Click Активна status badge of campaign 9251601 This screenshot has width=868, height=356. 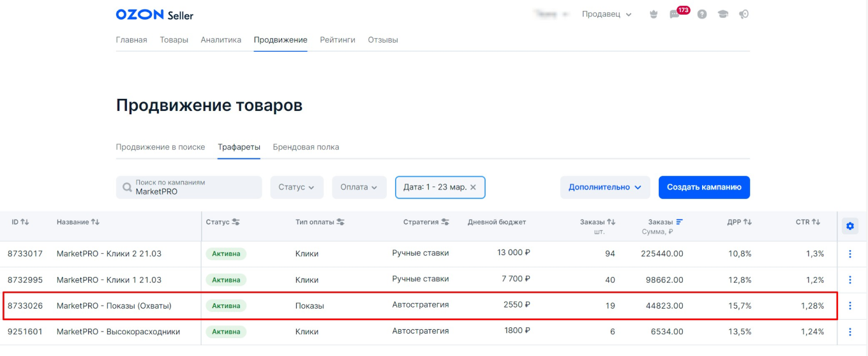click(226, 332)
